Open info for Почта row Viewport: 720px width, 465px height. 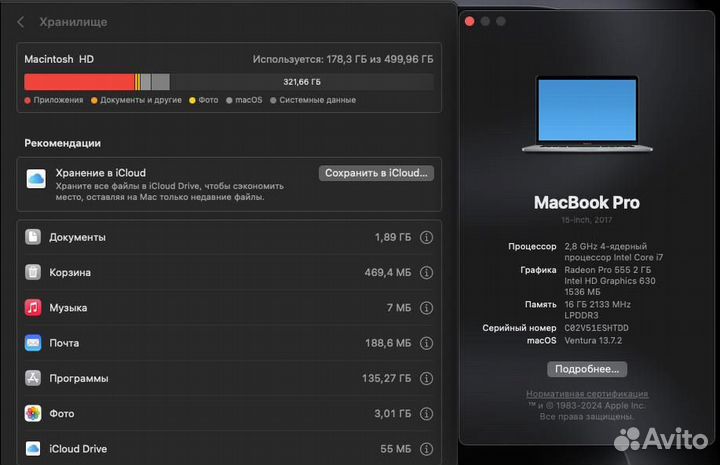click(426, 343)
